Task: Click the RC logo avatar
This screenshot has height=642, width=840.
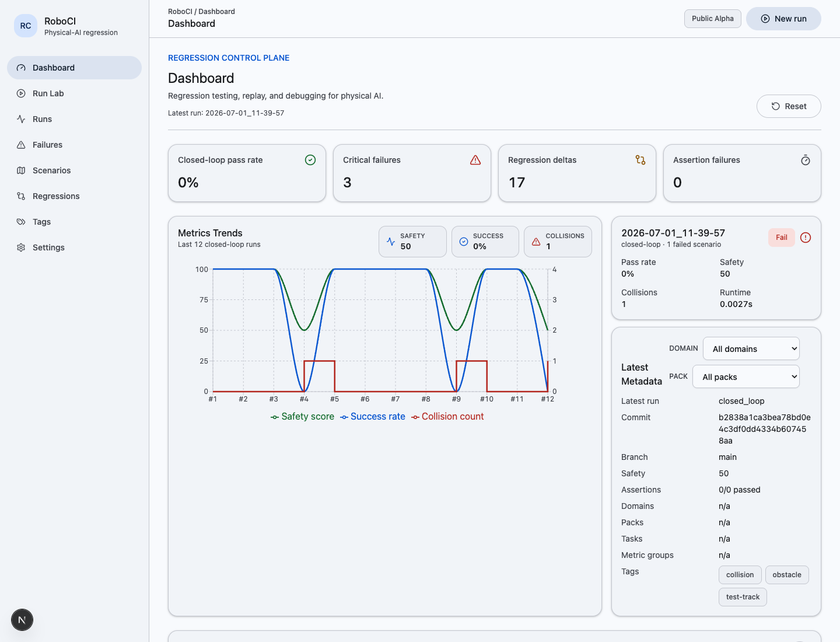Action: click(x=26, y=26)
